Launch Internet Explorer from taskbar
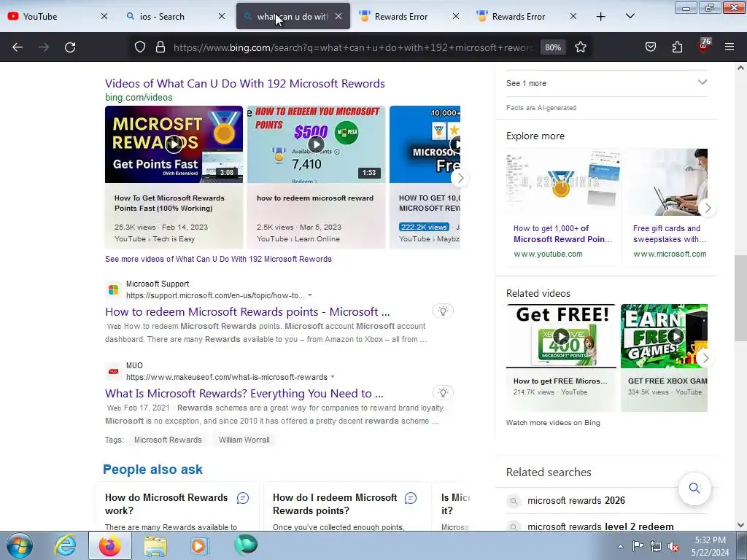This screenshot has width=747, height=560. click(64, 545)
